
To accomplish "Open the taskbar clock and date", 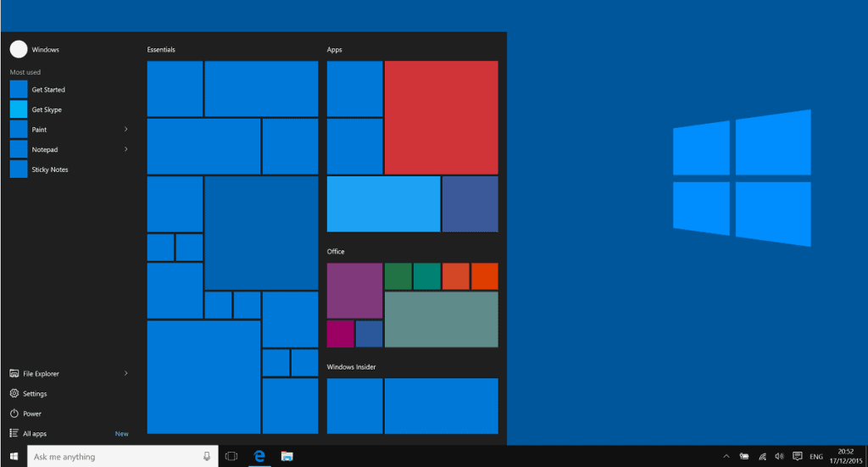I will click(845, 457).
